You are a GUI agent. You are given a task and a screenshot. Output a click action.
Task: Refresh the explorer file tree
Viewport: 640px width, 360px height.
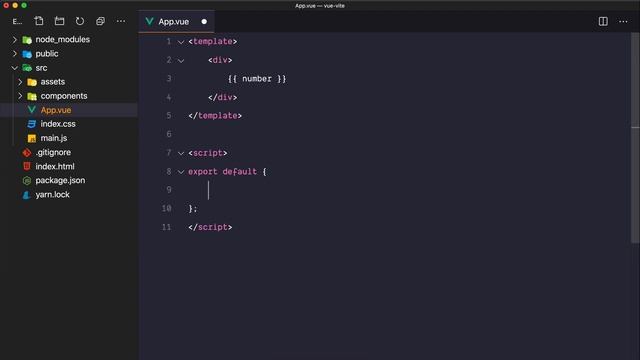80,21
